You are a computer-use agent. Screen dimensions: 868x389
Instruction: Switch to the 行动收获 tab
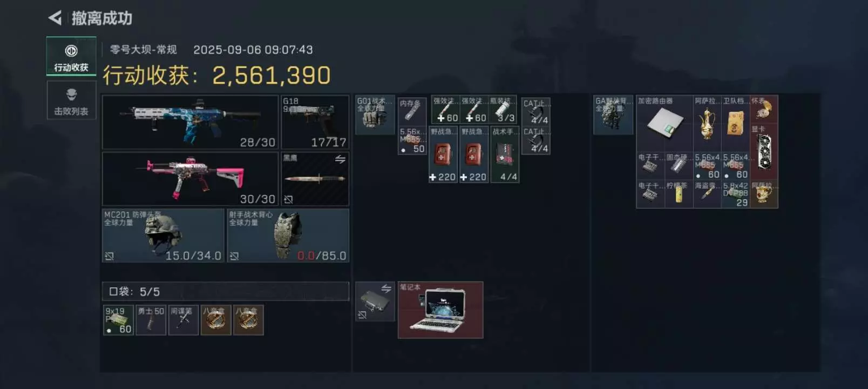tap(71, 56)
